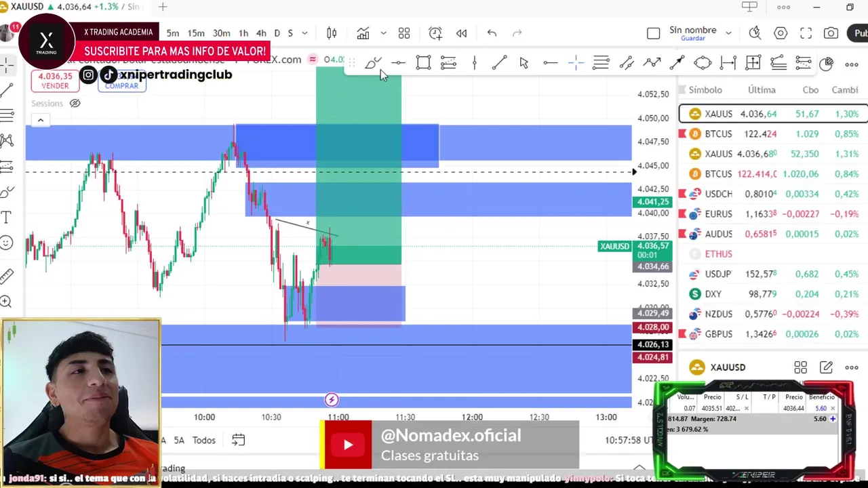Select DXY row in watchlist
Image resolution: width=868 pixels, height=488 pixels.
pyautogui.click(x=773, y=294)
